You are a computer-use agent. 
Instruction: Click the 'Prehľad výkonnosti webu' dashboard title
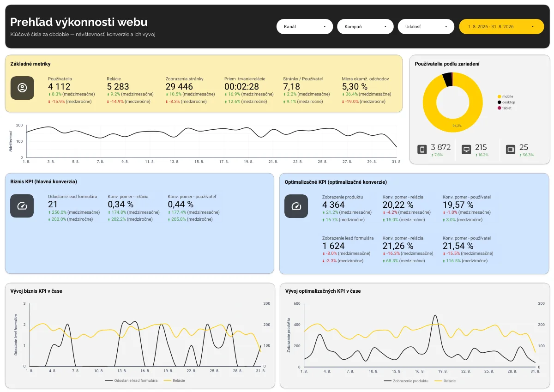point(79,22)
